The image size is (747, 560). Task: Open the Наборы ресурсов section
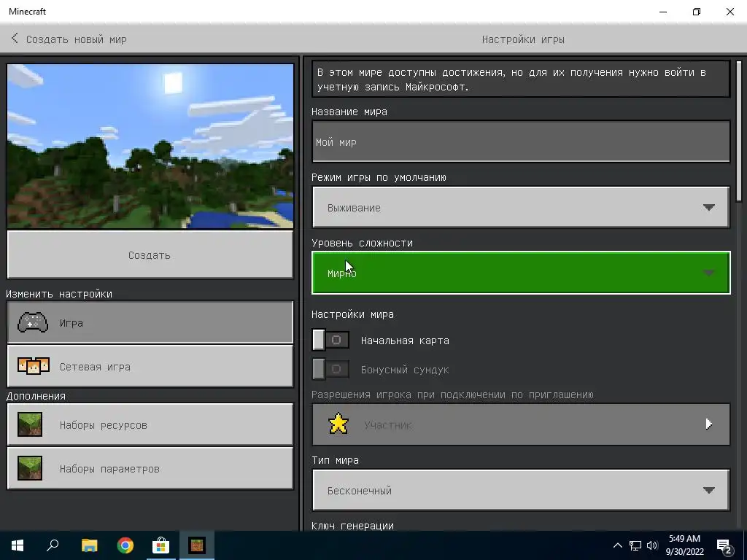[150, 424]
